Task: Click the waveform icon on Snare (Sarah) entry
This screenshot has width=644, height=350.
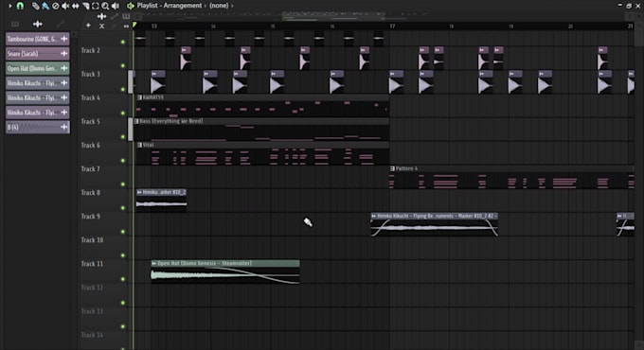Action: [64, 53]
